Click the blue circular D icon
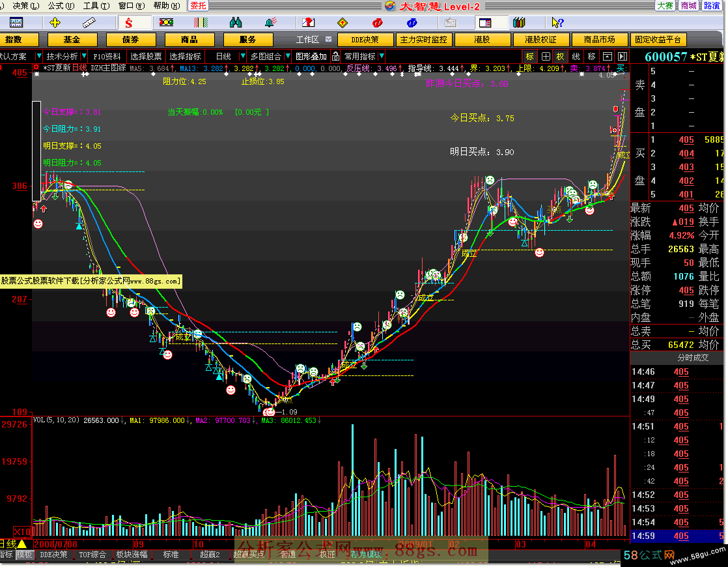This screenshot has height=567, width=728. tap(412, 22)
